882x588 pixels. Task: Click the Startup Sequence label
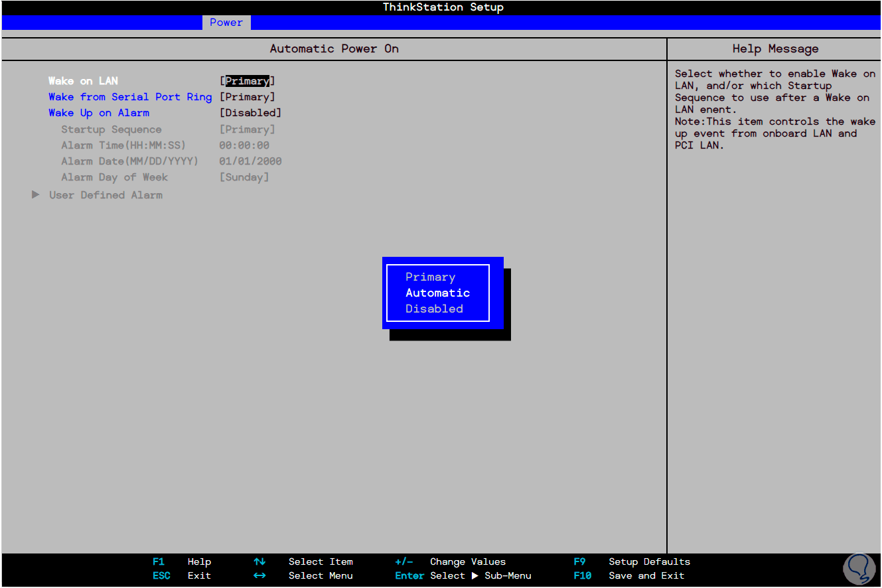click(111, 129)
